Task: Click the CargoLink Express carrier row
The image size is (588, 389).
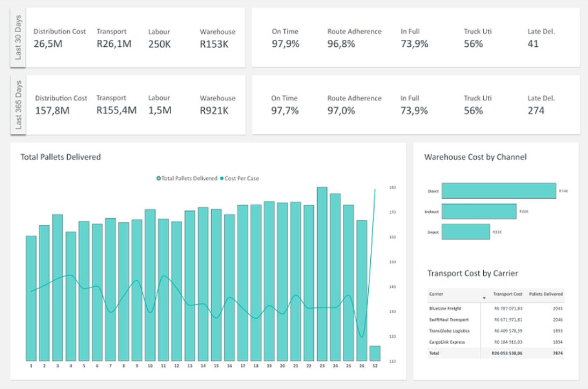Action: 496,342
